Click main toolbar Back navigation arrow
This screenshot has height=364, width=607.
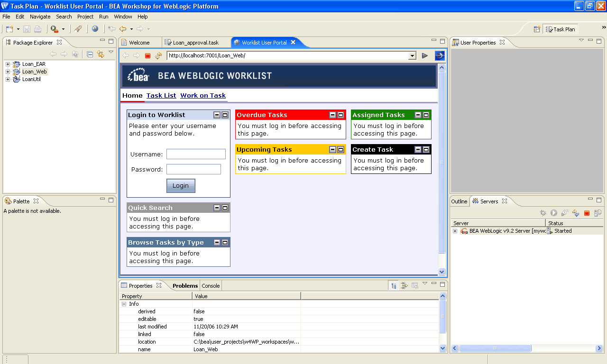pyautogui.click(x=123, y=29)
